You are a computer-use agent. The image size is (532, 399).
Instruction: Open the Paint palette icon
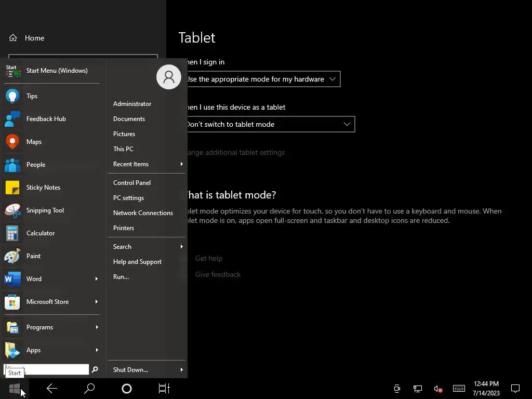coord(12,256)
